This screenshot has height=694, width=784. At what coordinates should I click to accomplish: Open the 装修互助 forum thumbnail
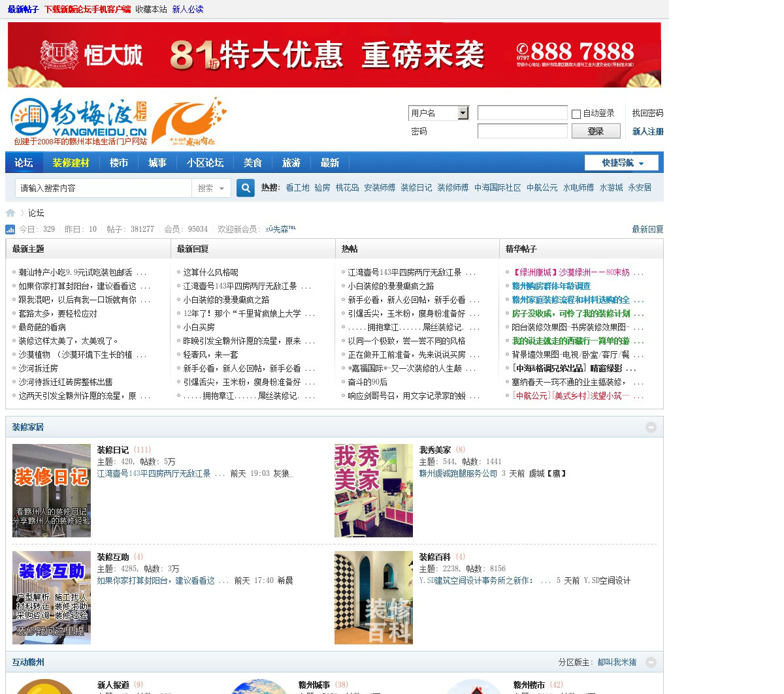(x=52, y=597)
